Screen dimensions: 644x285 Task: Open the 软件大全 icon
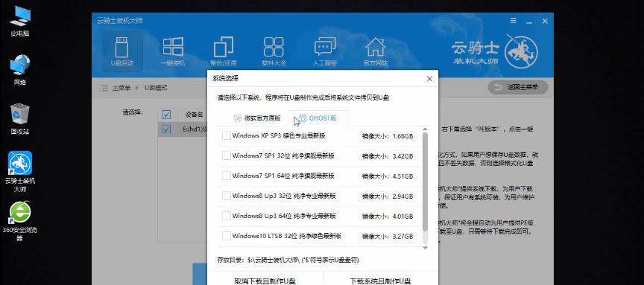(274, 51)
